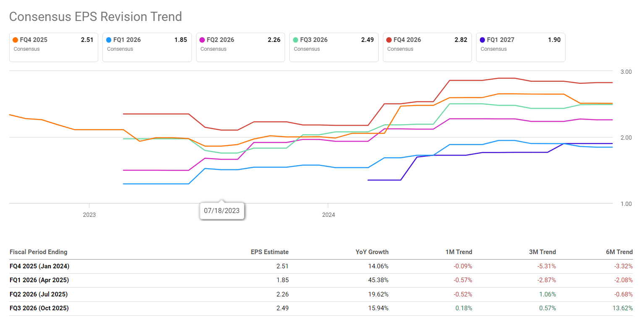Toggle the FQ2 2026 consensus series card
This screenshot has height=317, width=644.
240,47
